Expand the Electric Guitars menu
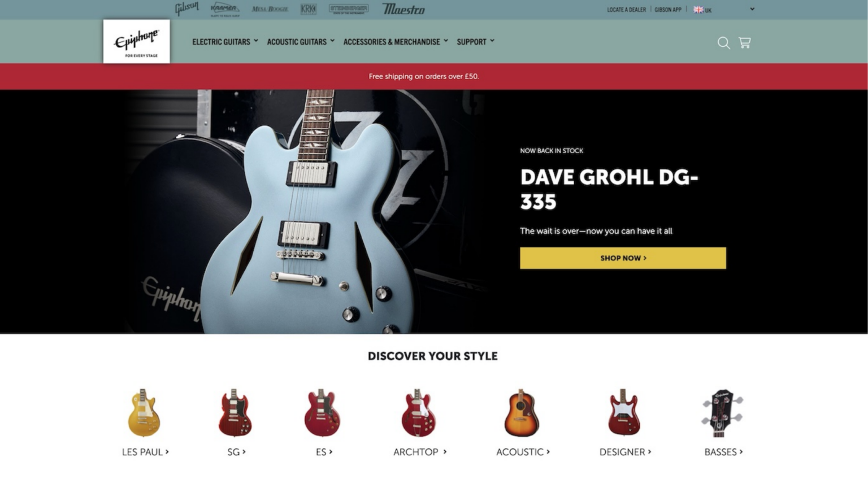The width and height of the screenshot is (868, 488). (225, 42)
